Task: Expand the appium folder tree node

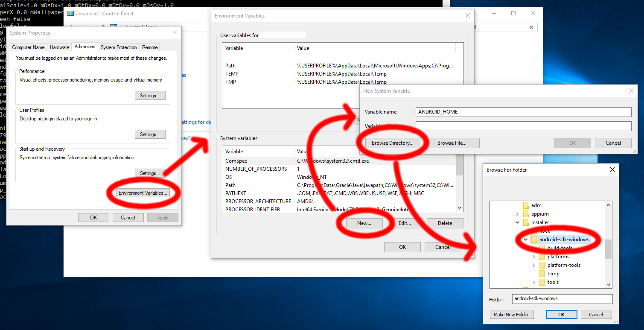Action: pyautogui.click(x=518, y=214)
